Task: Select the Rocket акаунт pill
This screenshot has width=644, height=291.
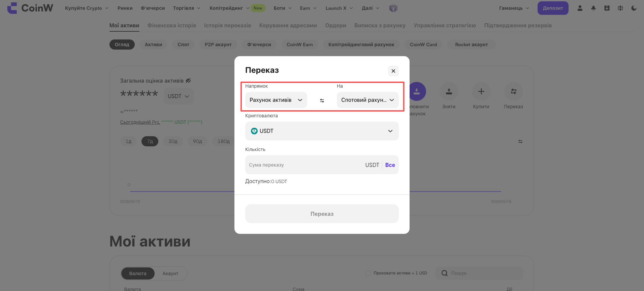Action: coord(472,45)
